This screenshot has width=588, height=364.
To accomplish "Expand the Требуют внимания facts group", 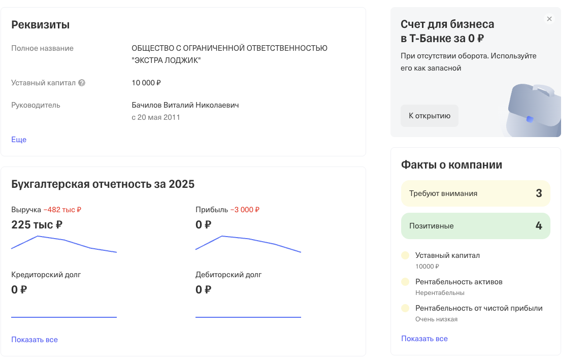I will 475,193.
